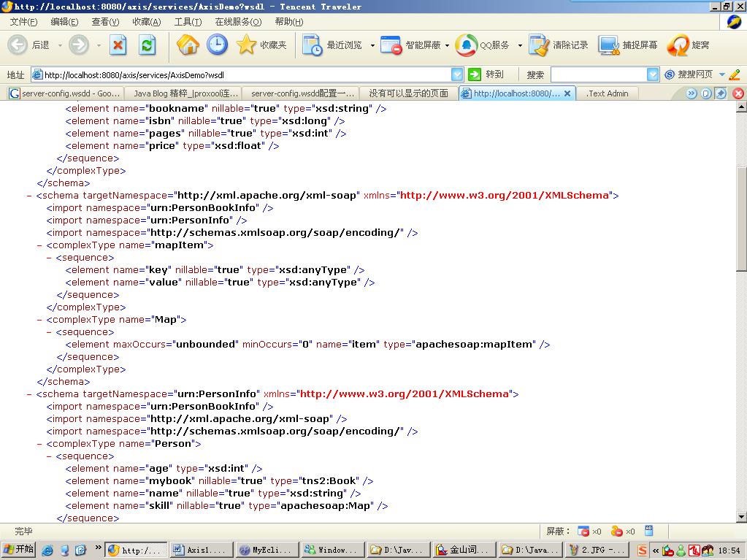Image resolution: width=747 pixels, height=560 pixels.
Task: Click Sogou input method tray icon
Action: click(642, 551)
